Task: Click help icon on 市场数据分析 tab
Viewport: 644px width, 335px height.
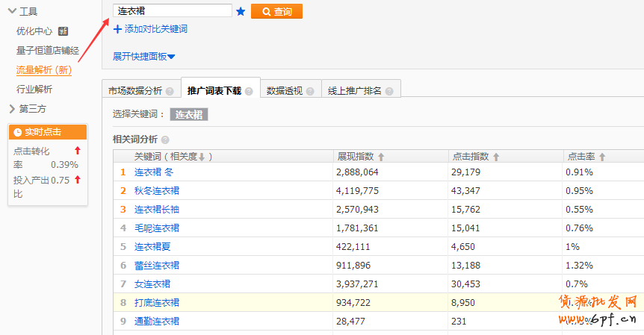Action: click(x=170, y=92)
